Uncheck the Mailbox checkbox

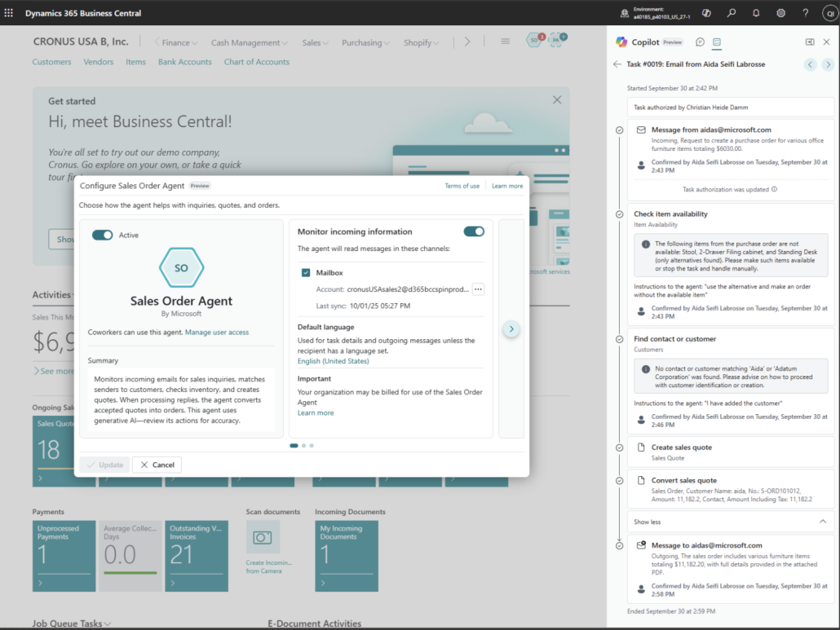coord(306,272)
